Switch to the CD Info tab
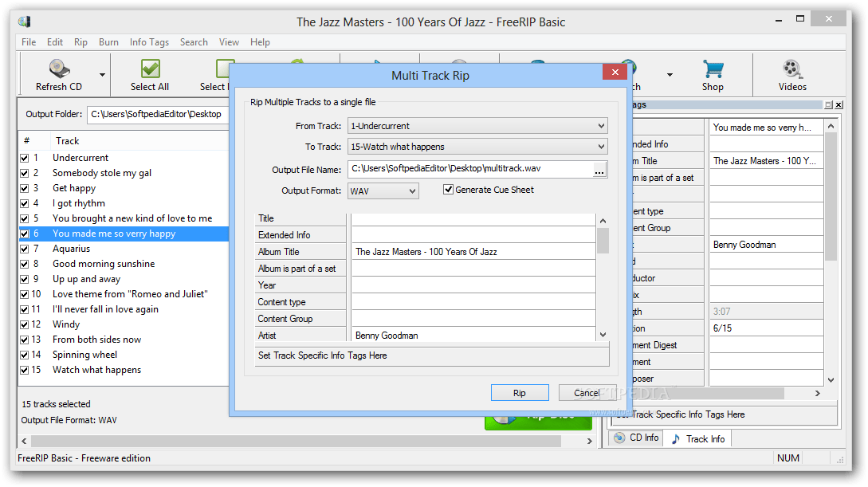 tap(636, 438)
